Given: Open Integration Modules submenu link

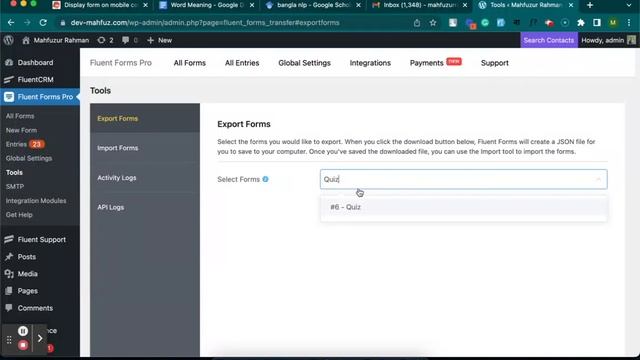Looking at the screenshot, I should pyautogui.click(x=36, y=201).
